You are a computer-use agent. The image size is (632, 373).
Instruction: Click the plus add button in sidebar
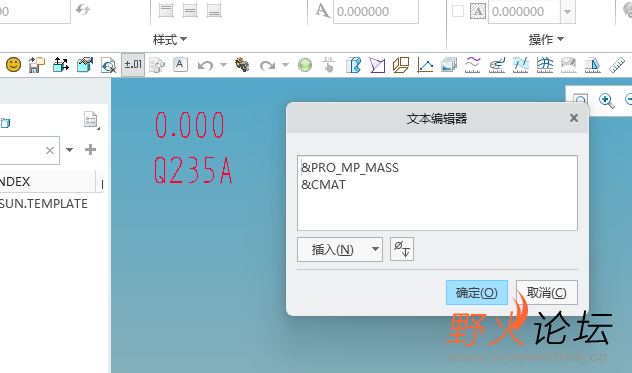[x=90, y=150]
